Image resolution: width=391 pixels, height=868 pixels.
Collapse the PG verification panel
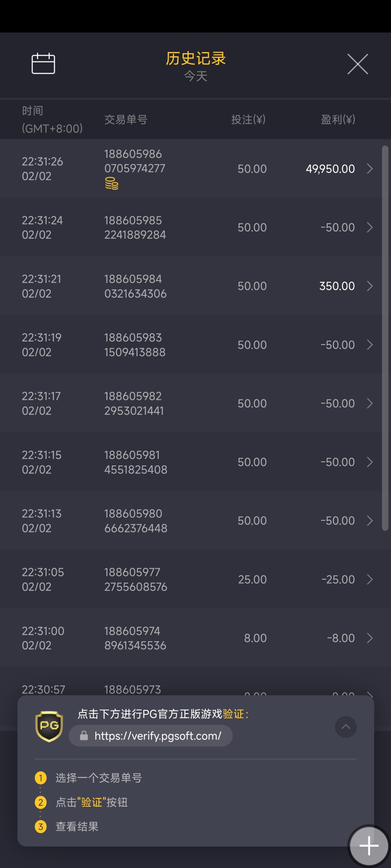point(346,727)
